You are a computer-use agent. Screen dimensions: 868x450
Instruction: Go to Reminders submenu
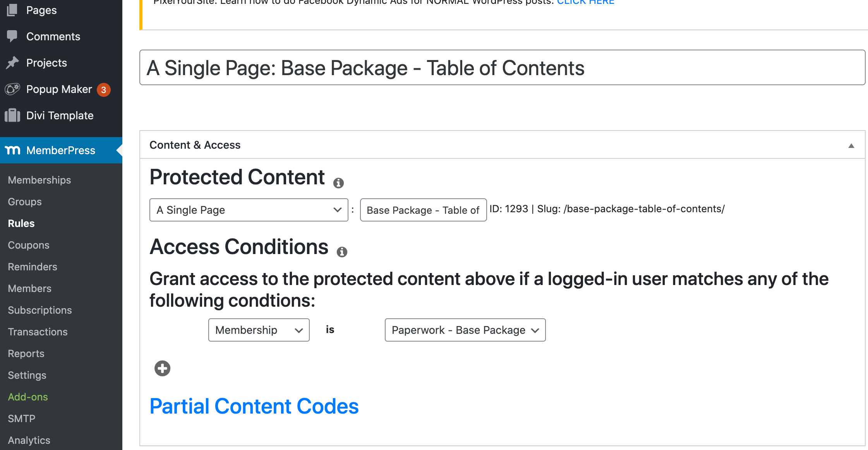point(33,267)
